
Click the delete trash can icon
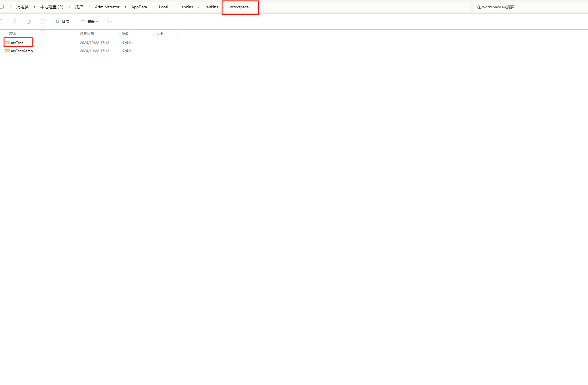43,22
